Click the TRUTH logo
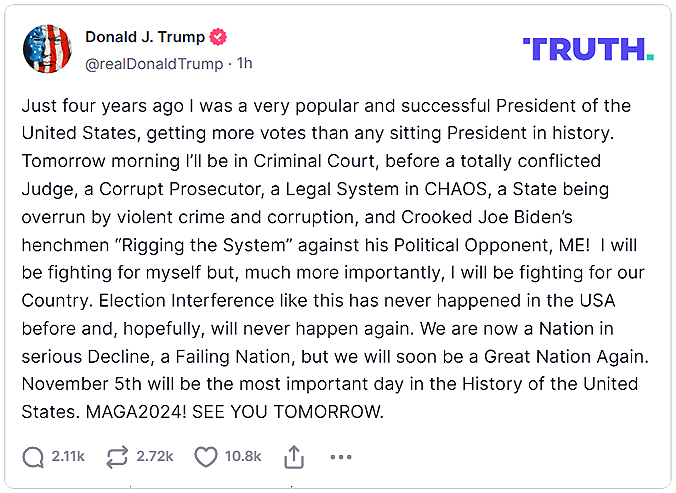The width and height of the screenshot is (676, 493). [x=588, y=49]
